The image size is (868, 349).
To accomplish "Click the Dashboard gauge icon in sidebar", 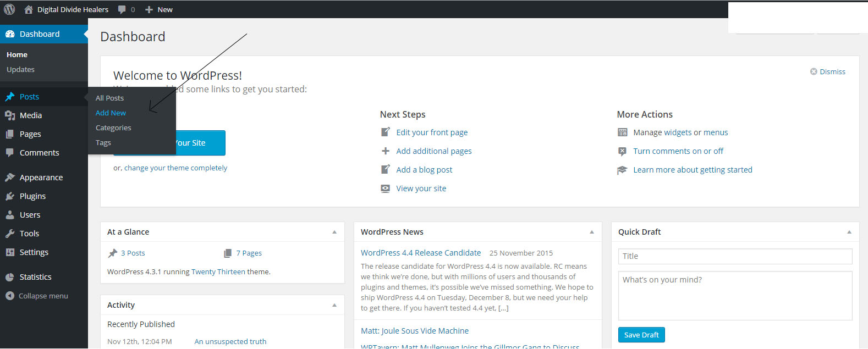I will point(10,34).
